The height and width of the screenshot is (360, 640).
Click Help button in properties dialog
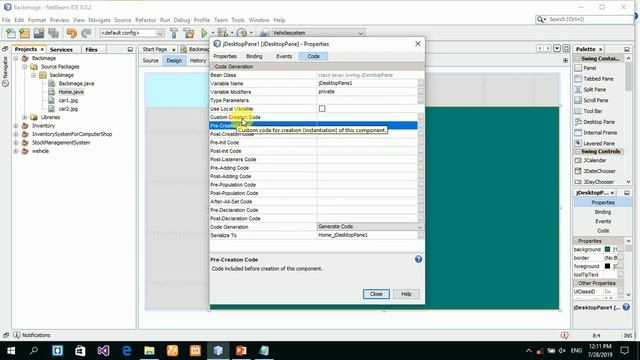(406, 294)
